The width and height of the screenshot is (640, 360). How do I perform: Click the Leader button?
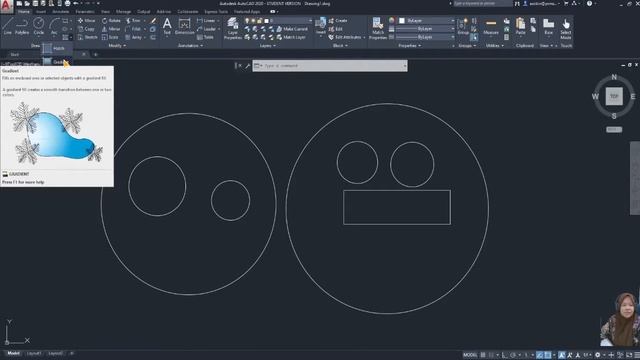[207, 29]
